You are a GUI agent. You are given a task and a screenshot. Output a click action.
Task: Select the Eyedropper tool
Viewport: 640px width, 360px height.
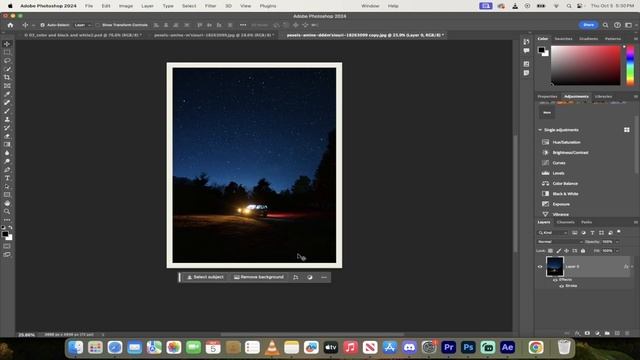[x=7, y=94]
